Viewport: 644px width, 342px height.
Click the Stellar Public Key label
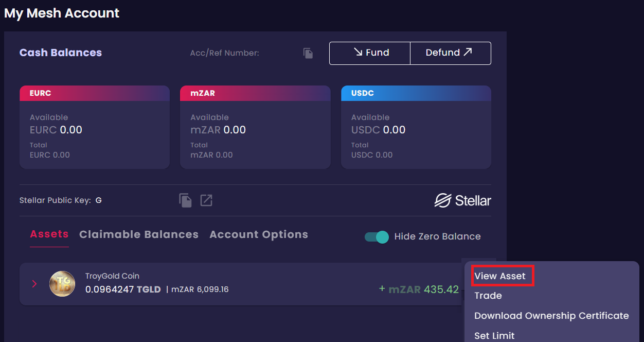tap(55, 200)
